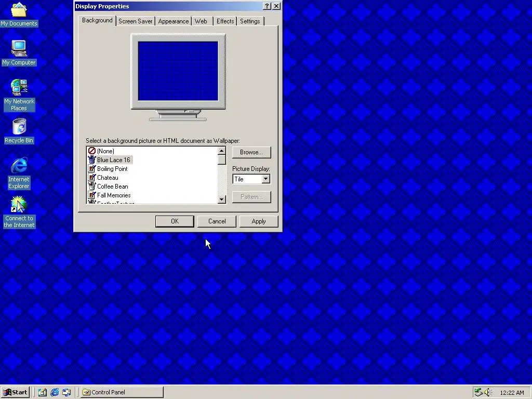Expand the Picture Display dropdown
The image size is (532, 399).
(265, 179)
